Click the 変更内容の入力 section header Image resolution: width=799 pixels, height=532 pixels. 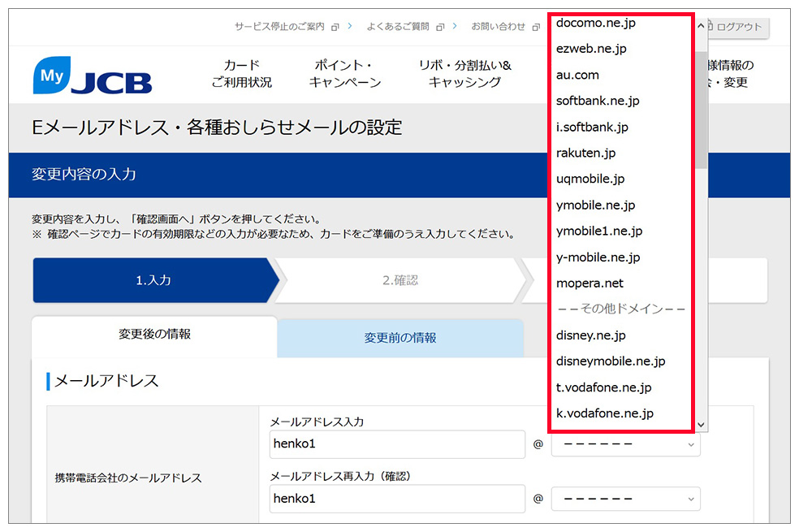[x=84, y=175]
